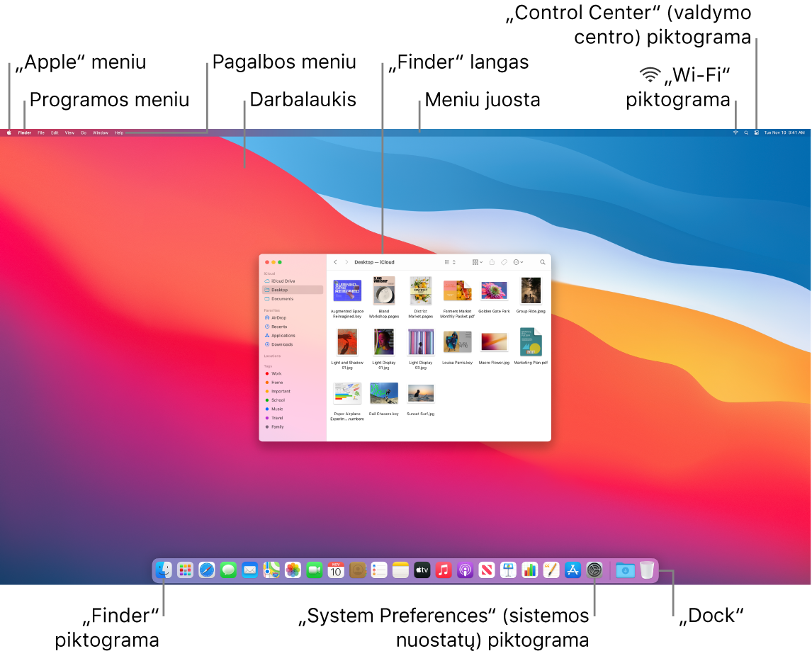812x656 pixels.
Task: Open Control Center from the menu bar
Action: pyautogui.click(x=757, y=132)
